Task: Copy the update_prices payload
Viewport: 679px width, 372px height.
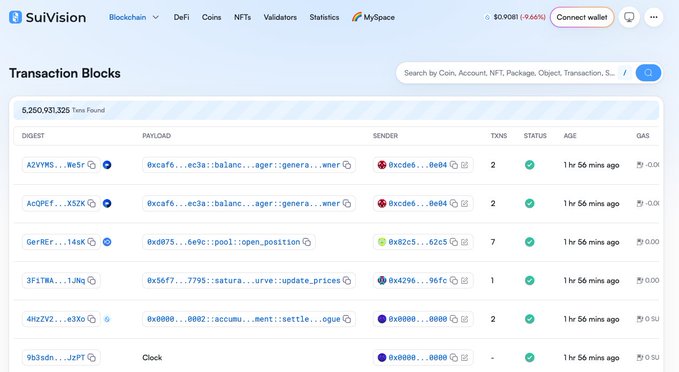Action: coord(347,281)
